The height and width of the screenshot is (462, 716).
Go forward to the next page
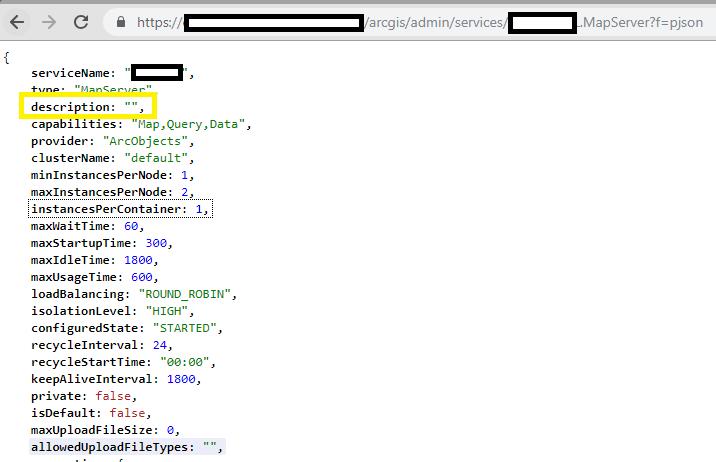pos(49,22)
